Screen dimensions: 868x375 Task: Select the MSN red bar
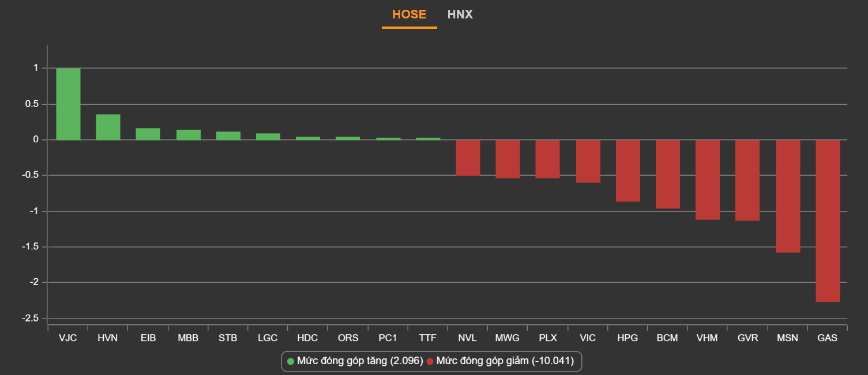(x=788, y=196)
